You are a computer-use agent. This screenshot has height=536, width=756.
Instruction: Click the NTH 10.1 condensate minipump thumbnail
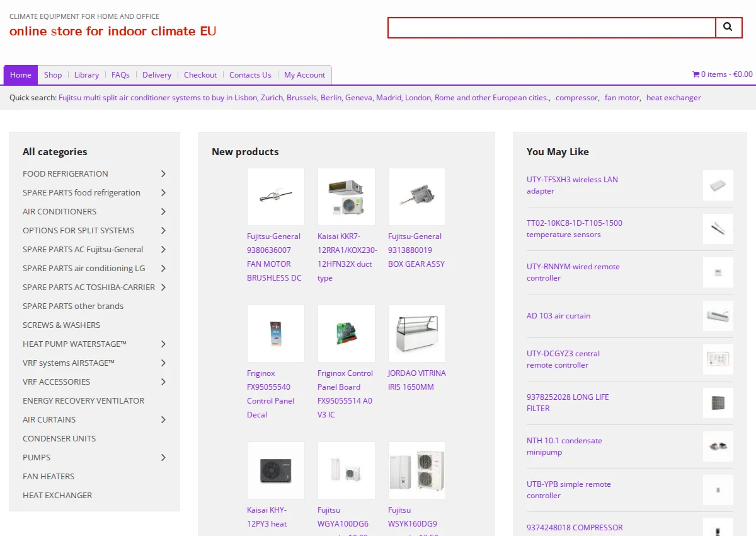click(x=718, y=446)
